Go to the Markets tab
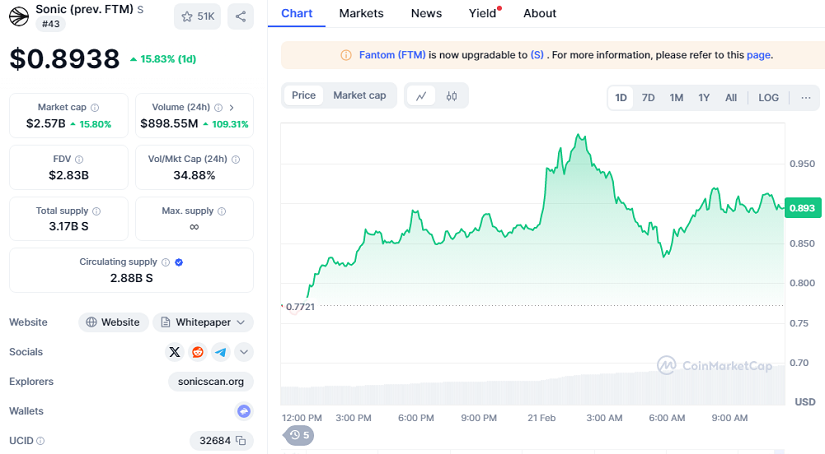The image size is (825, 454). (361, 14)
